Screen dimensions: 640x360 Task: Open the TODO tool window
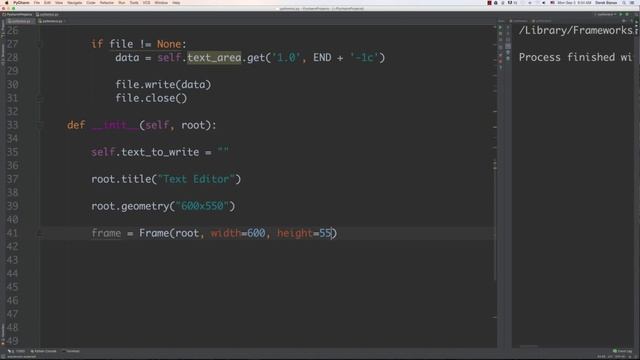pyautogui.click(x=17, y=351)
